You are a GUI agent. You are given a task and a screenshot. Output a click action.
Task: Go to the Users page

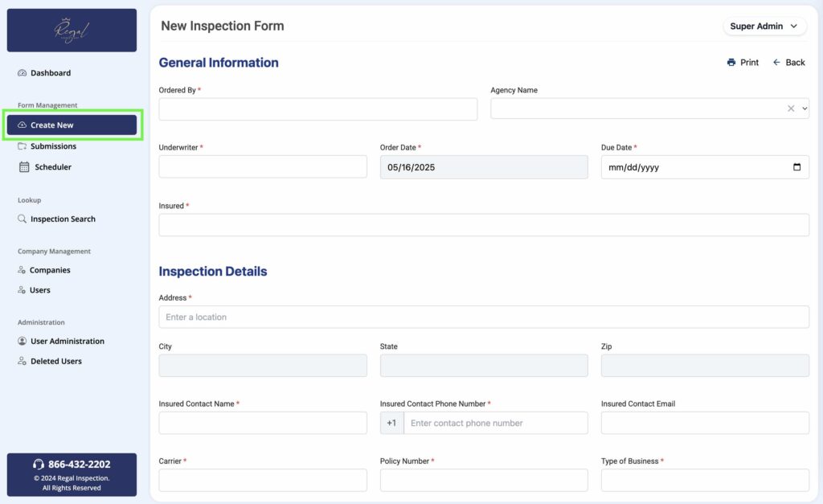pyautogui.click(x=39, y=290)
